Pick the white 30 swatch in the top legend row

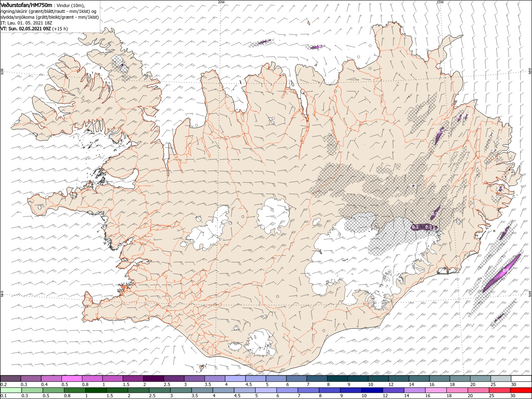(x=521, y=379)
